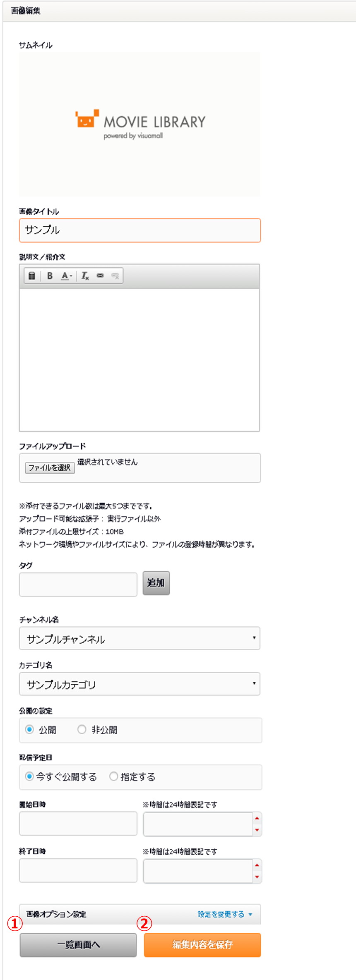
Task: Toggle bold formatting in description editor
Action: pyautogui.click(x=50, y=276)
